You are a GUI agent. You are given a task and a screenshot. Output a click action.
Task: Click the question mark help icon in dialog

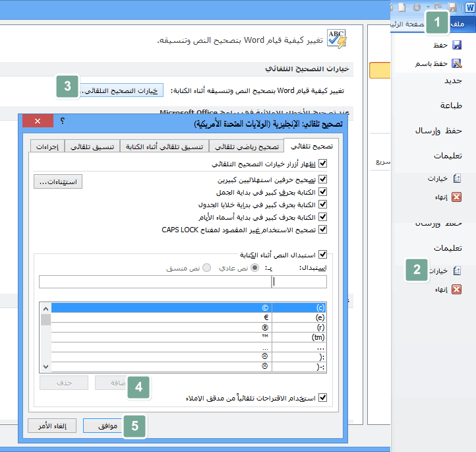[63, 121]
